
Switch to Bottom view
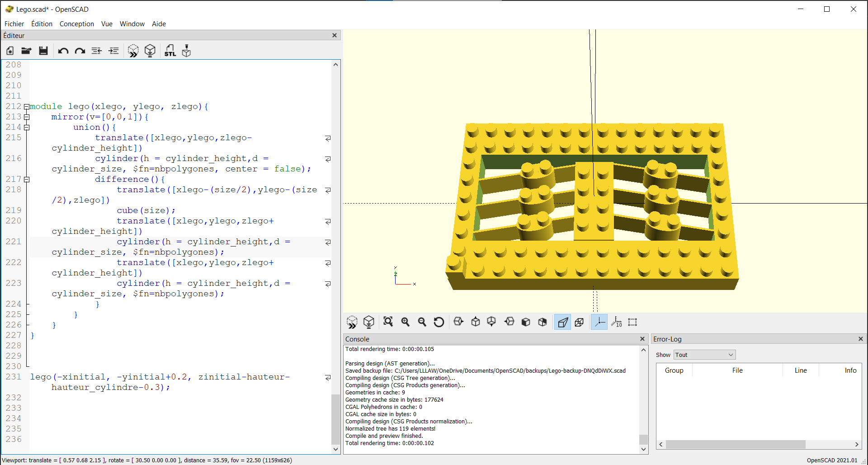pos(492,322)
